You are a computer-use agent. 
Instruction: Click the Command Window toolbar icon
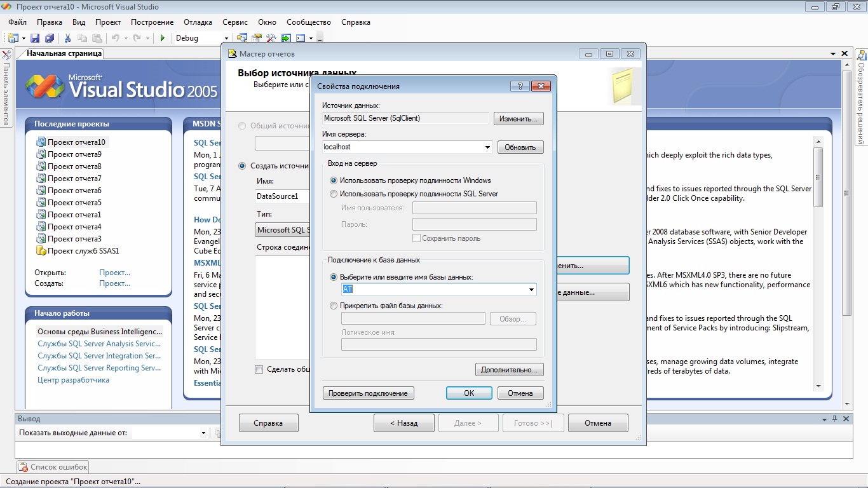301,38
